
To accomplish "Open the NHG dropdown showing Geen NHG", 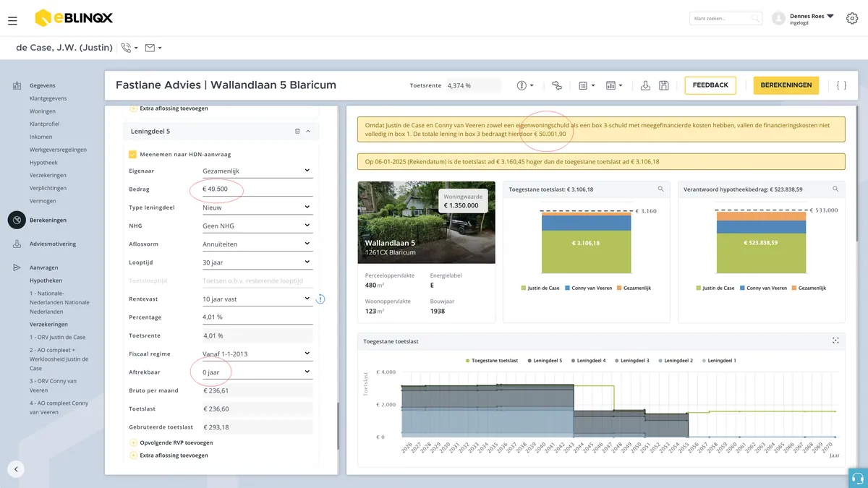I will 256,226.
